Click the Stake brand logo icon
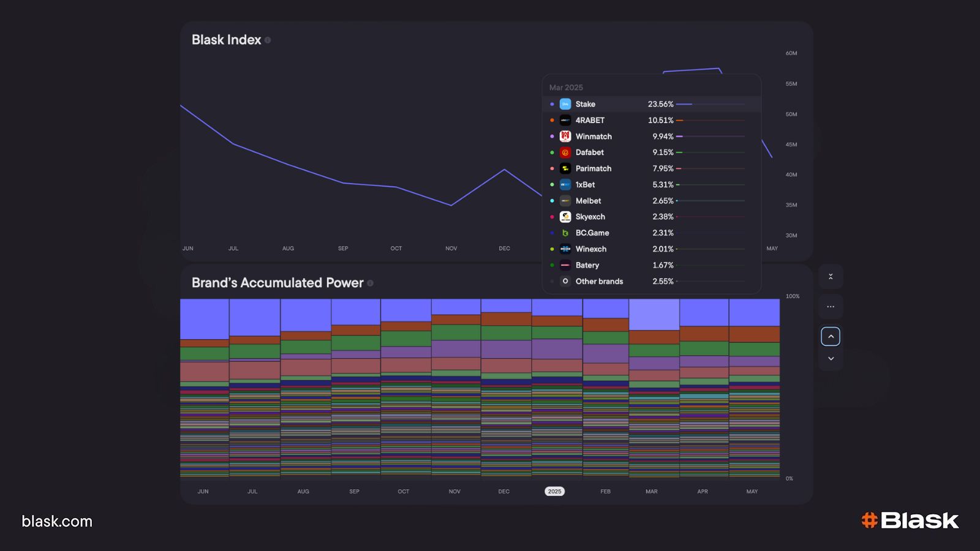Screen dimensions: 980x551 pos(565,104)
